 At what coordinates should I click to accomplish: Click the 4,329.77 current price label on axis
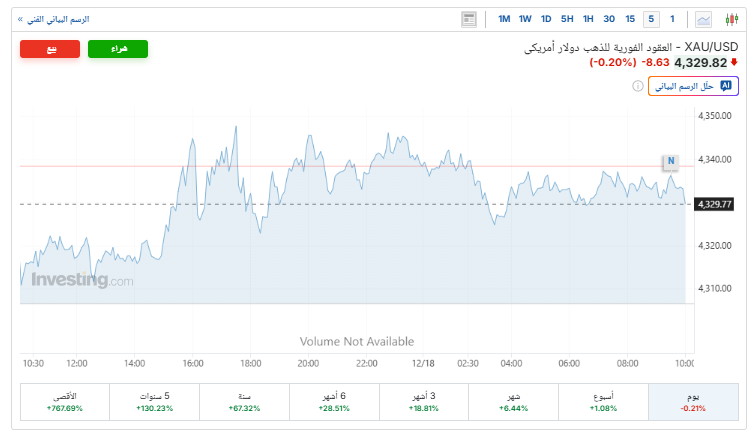pyautogui.click(x=716, y=204)
